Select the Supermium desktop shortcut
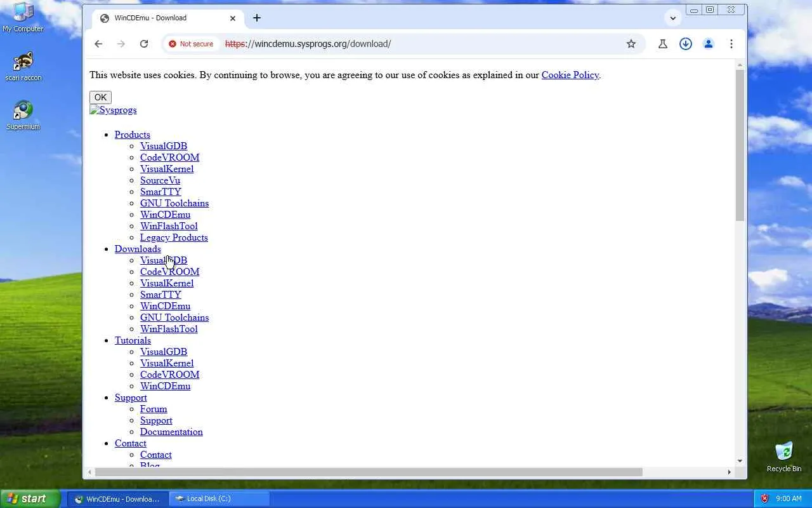Viewport: 812px width, 508px height. tap(23, 116)
